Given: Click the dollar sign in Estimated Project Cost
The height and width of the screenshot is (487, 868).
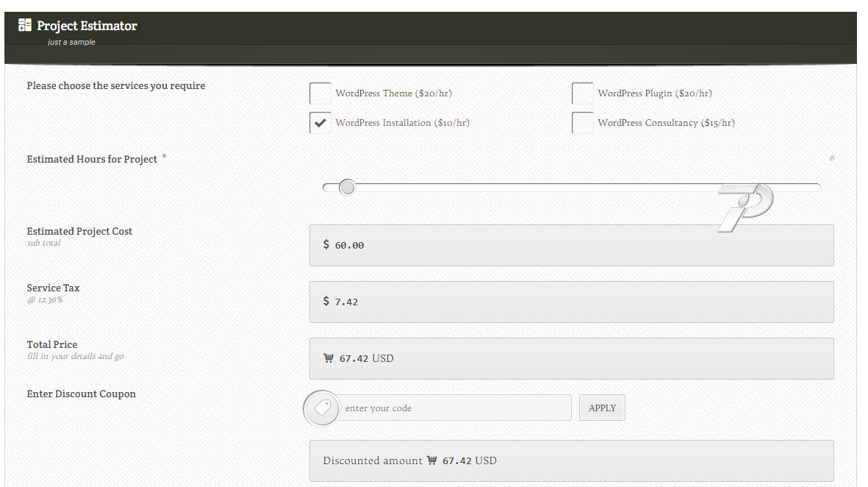Looking at the screenshot, I should [x=326, y=244].
